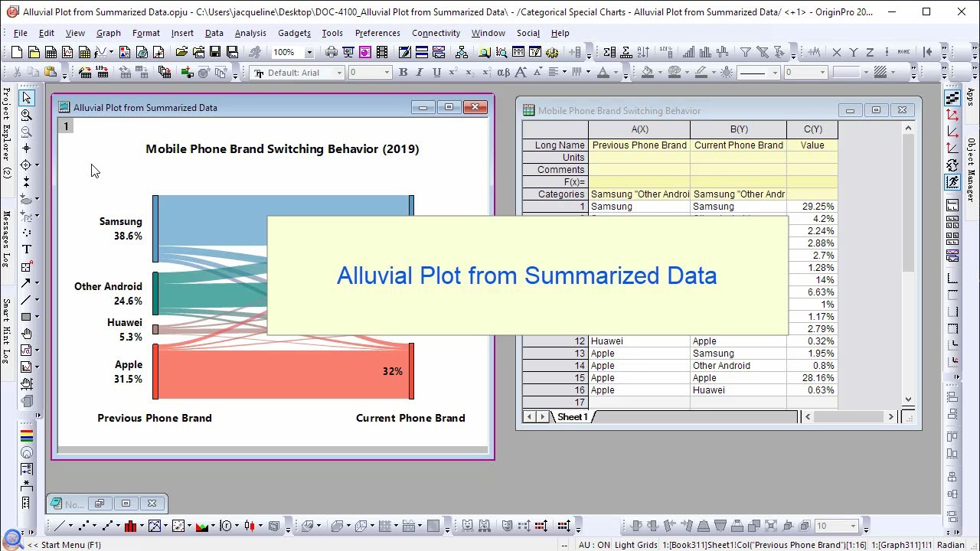Click the Sort A-Z icon
Screen dimensions: 980x551
click(x=642, y=52)
